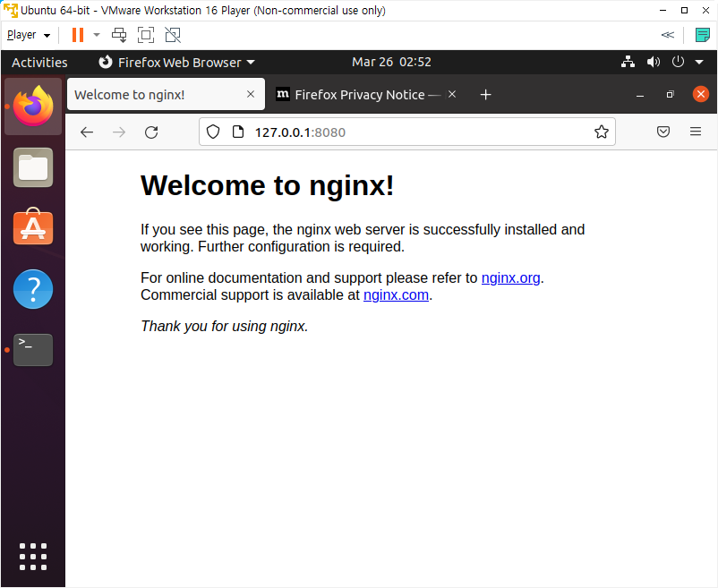The height and width of the screenshot is (588, 718).
Task: Close the Firefox Privacy Notice tab
Action: pos(452,94)
